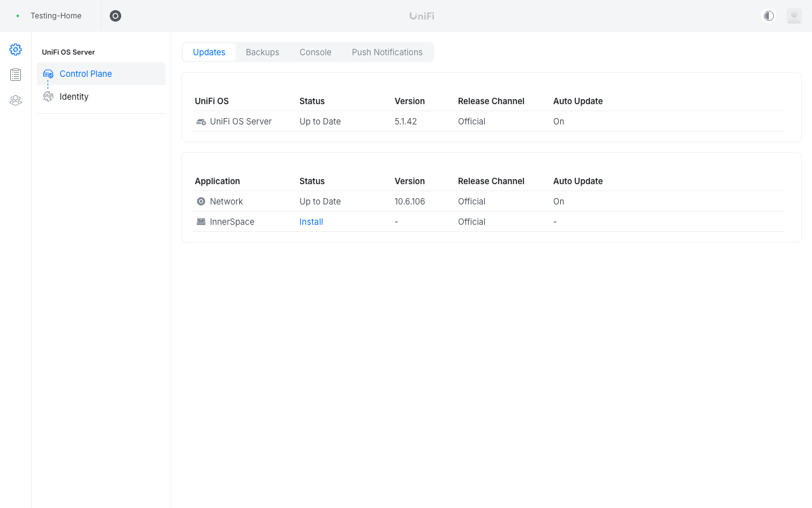The image size is (812, 508).
Task: Open the user profile avatar
Action: click(x=794, y=16)
